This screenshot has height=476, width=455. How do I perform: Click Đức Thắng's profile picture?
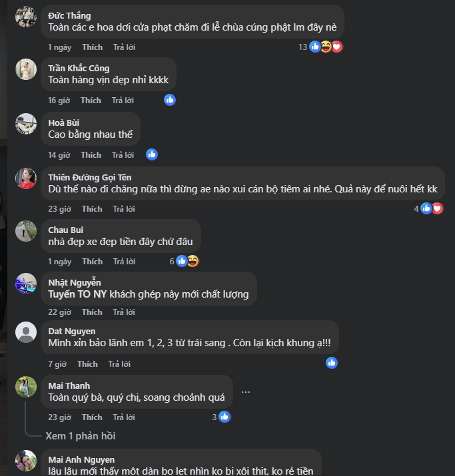26,17
